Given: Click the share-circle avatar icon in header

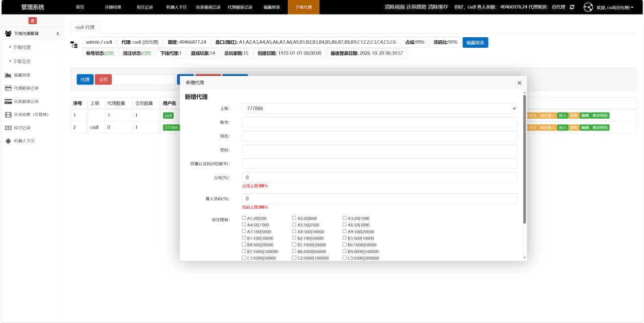Looking at the screenshot, I should click(x=588, y=7).
